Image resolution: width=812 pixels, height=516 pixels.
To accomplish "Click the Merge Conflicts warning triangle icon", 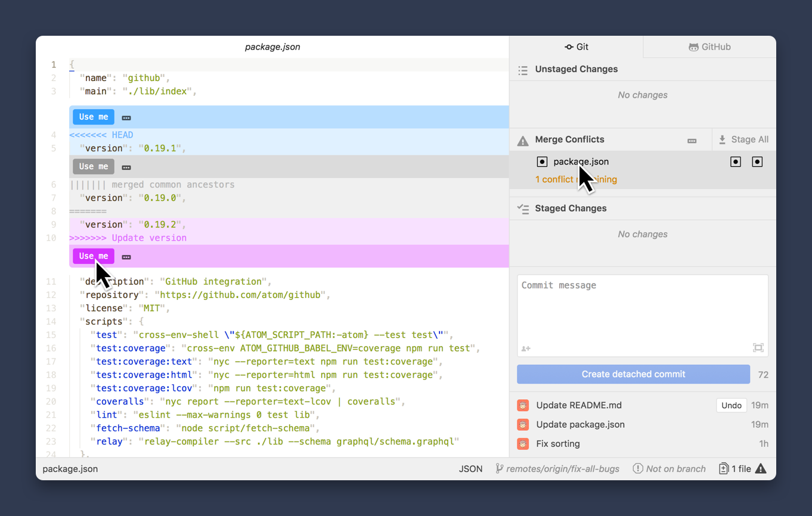I will point(523,141).
